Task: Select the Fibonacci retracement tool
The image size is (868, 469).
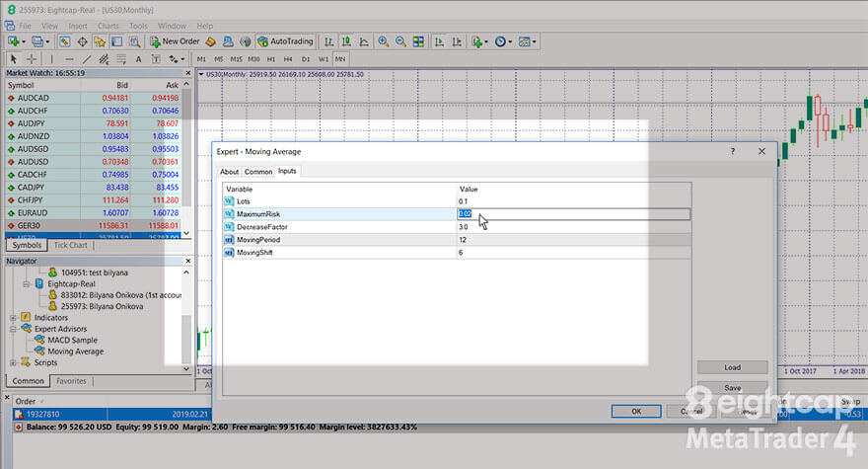Action: point(121,59)
